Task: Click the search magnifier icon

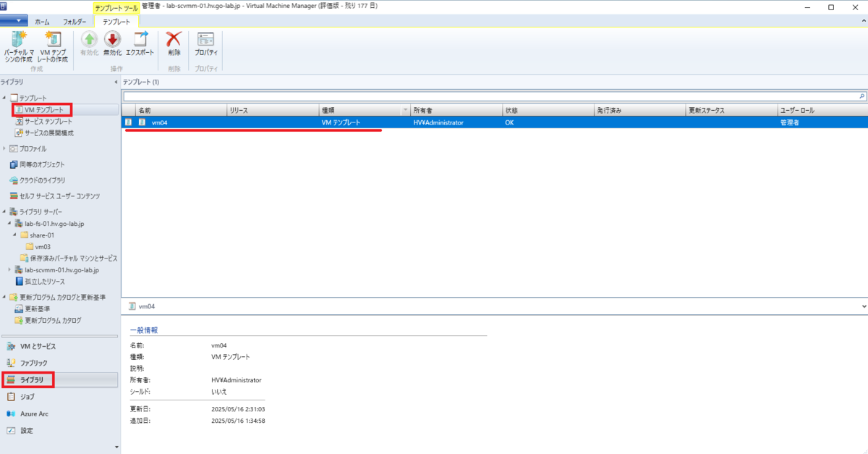Action: pos(862,96)
